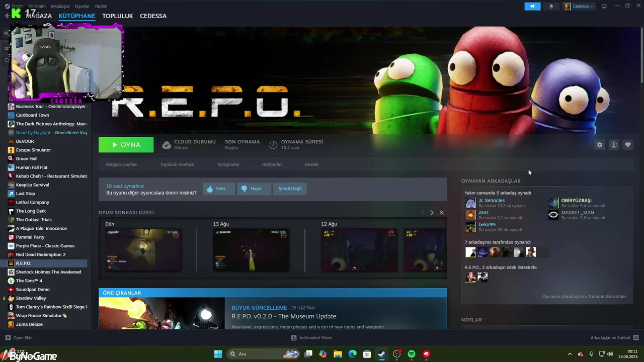Go to the previous post-game summary arrow

pyautogui.click(x=423, y=213)
